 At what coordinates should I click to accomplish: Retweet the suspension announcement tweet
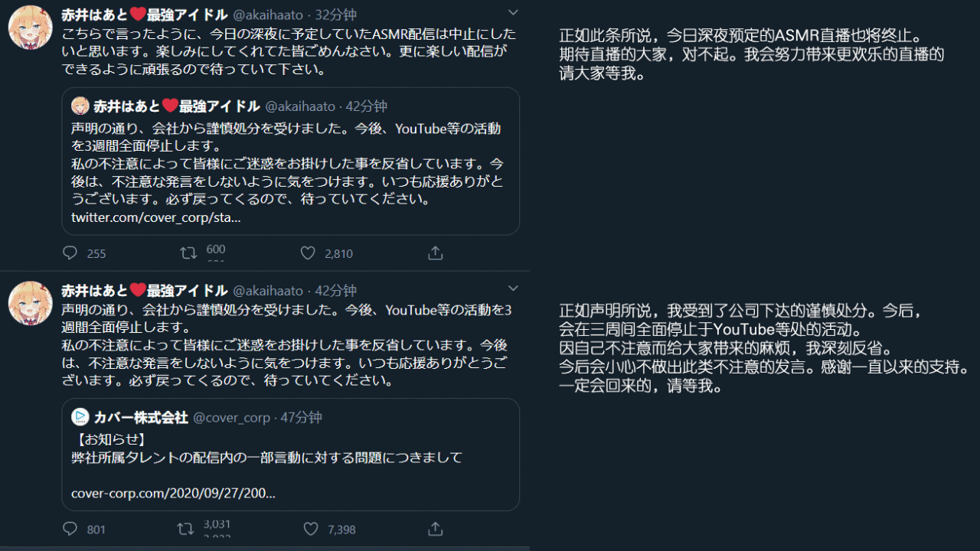185,529
